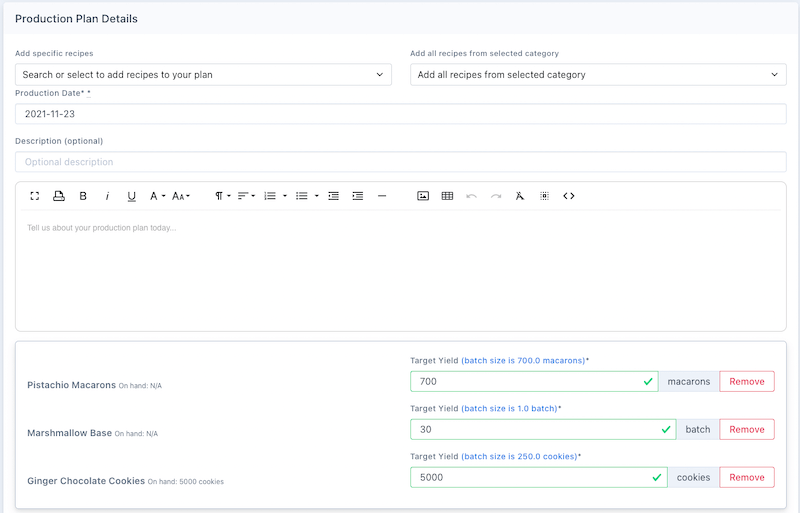Toggle italic formatting
This screenshot has height=513, width=800.
(x=107, y=196)
